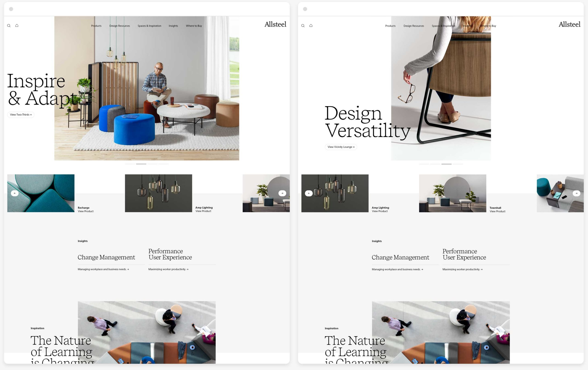View Product for Amp Lighting
Screen dimensions: 588x370
pyautogui.click(x=204, y=211)
